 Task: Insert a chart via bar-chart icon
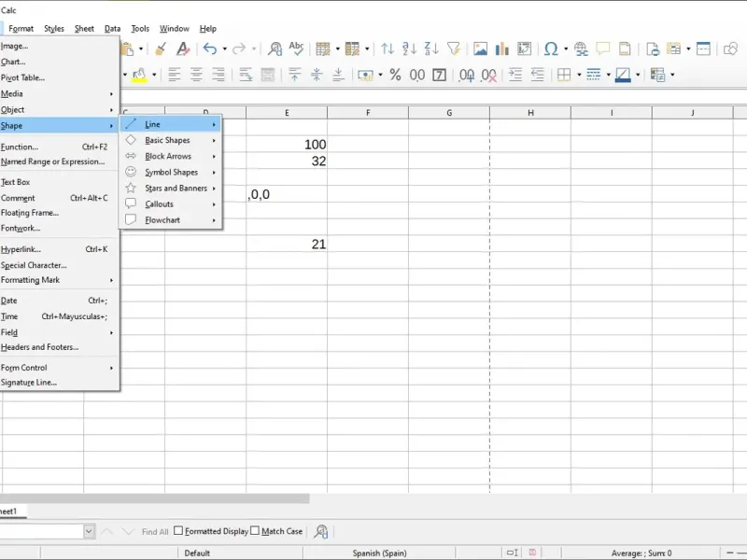[502, 49]
